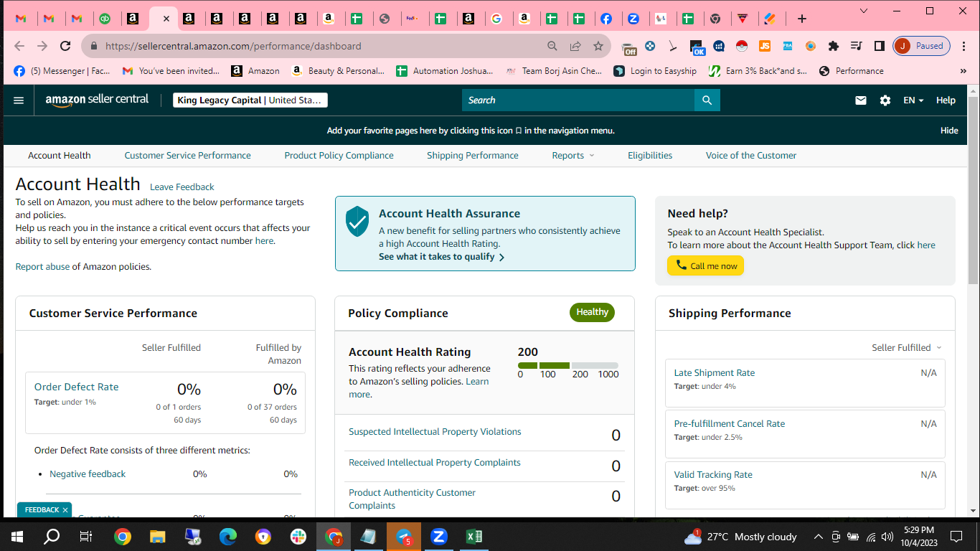Expand 'See what it takes to qualify'
This screenshot has height=551, width=980.
442,257
